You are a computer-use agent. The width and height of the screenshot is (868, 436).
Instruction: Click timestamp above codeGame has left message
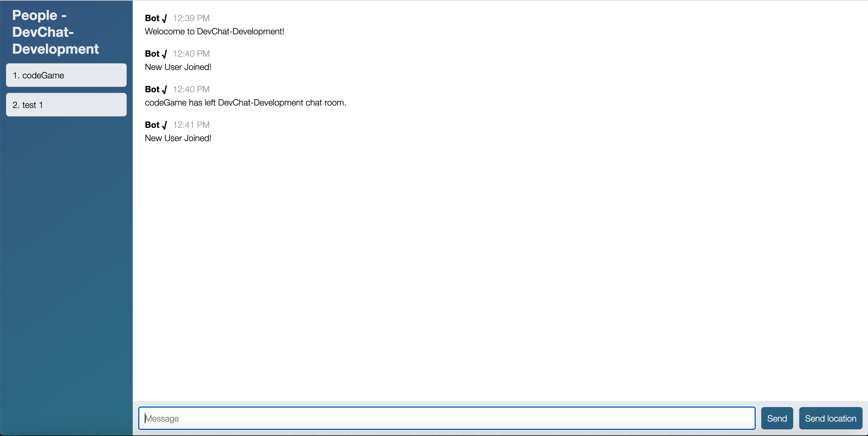[x=191, y=89]
